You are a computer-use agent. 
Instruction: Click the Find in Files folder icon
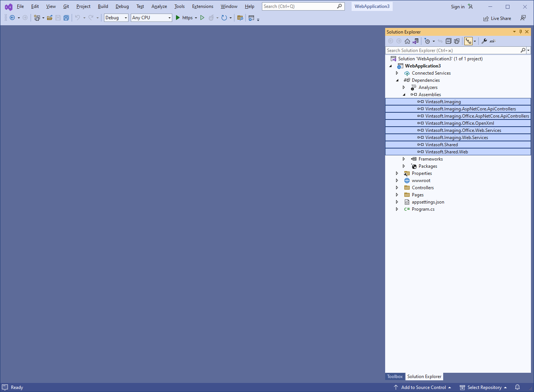(x=240, y=18)
